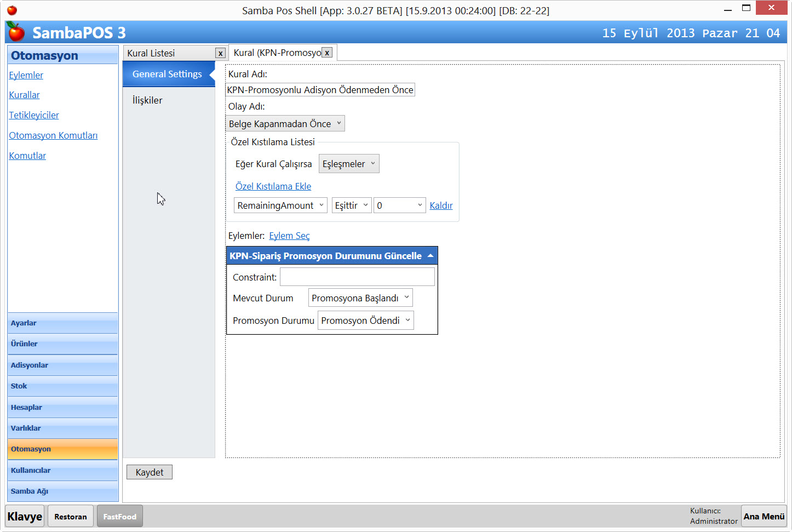The width and height of the screenshot is (792, 532).
Task: Open the Olay Adı dropdown
Action: click(285, 124)
